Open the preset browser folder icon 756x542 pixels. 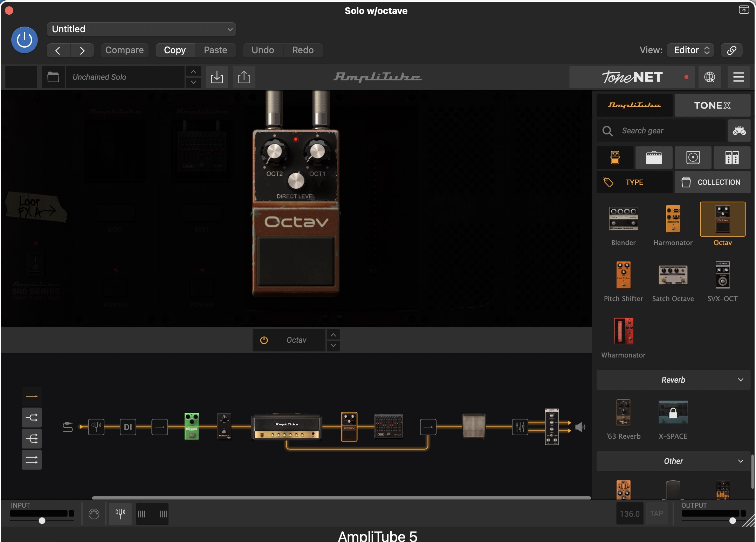(x=53, y=77)
